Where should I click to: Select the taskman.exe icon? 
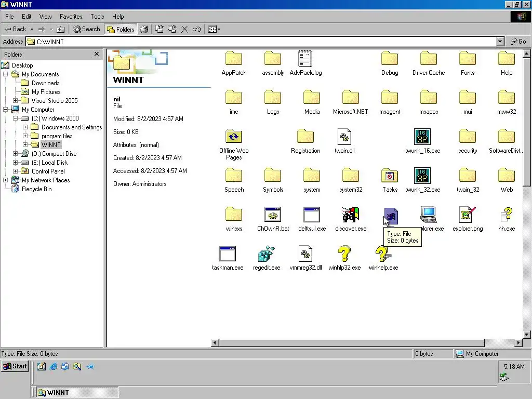(228, 254)
